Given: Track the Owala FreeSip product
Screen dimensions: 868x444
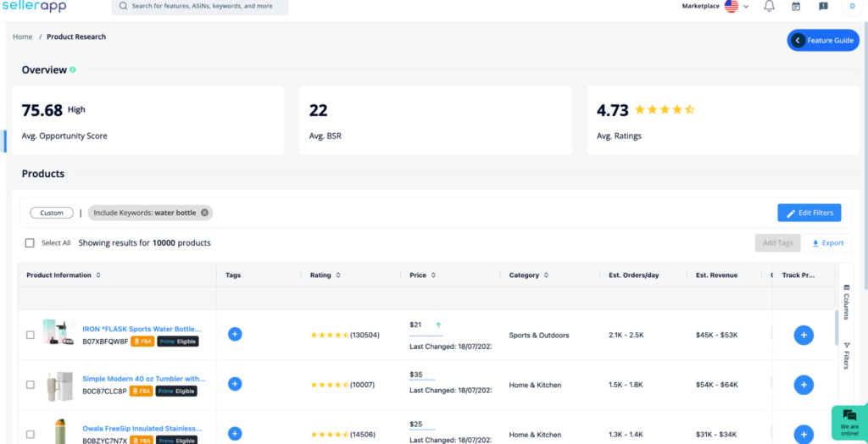Looking at the screenshot, I should (804, 434).
